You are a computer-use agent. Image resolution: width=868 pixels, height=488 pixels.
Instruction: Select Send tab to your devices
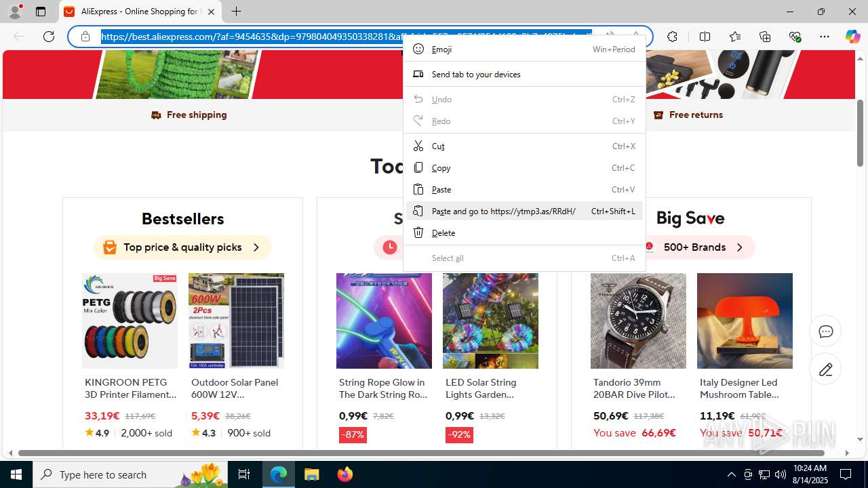tap(524, 74)
